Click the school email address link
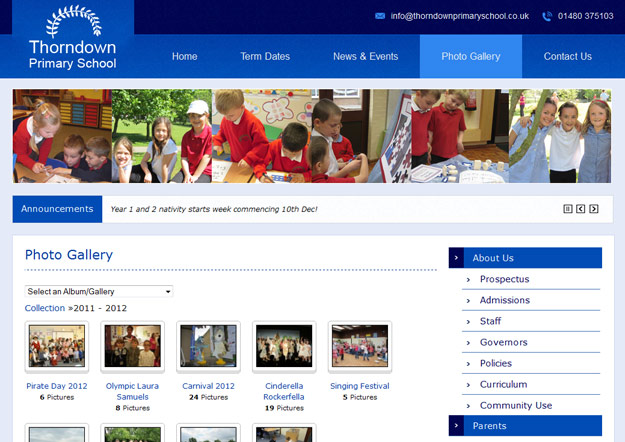The width and height of the screenshot is (625, 442). [460, 16]
